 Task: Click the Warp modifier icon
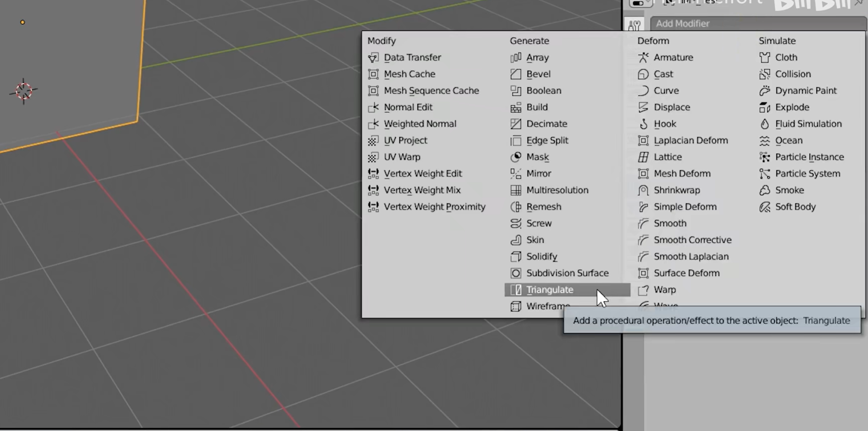pos(643,289)
